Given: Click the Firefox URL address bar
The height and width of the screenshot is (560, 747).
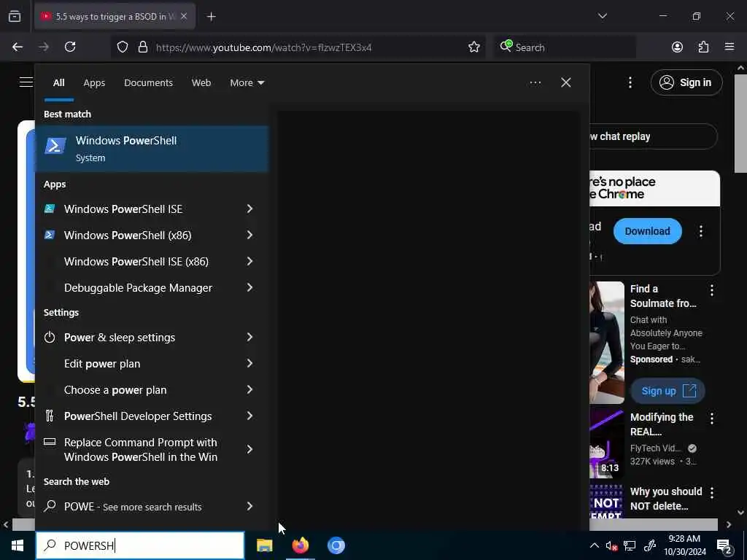Looking at the screenshot, I should click(298, 47).
